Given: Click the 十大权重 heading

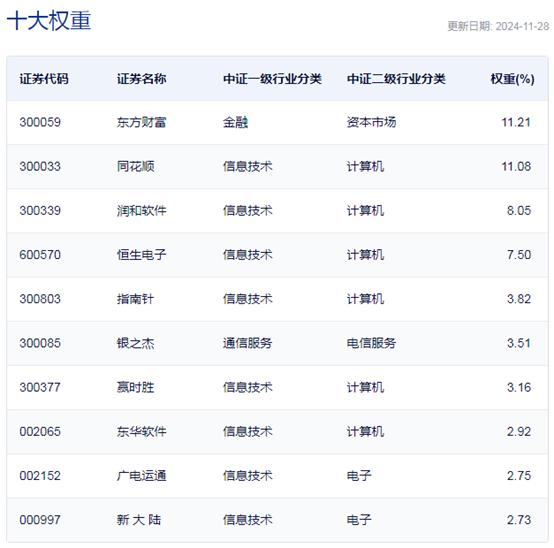Looking at the screenshot, I should click(x=49, y=20).
